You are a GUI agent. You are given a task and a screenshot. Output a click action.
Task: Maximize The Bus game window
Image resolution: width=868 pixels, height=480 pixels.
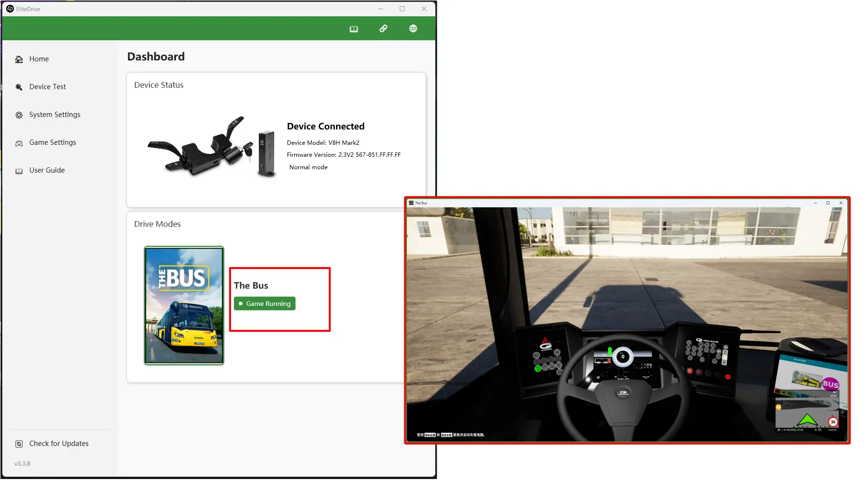tap(828, 203)
